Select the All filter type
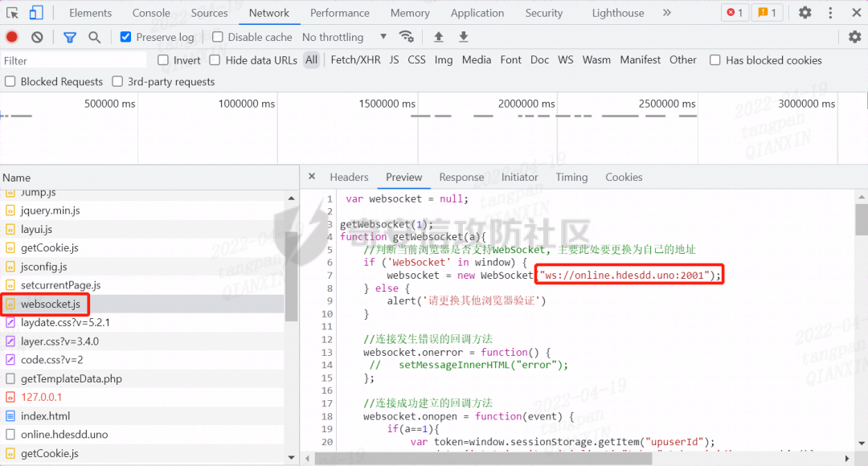 tap(312, 59)
